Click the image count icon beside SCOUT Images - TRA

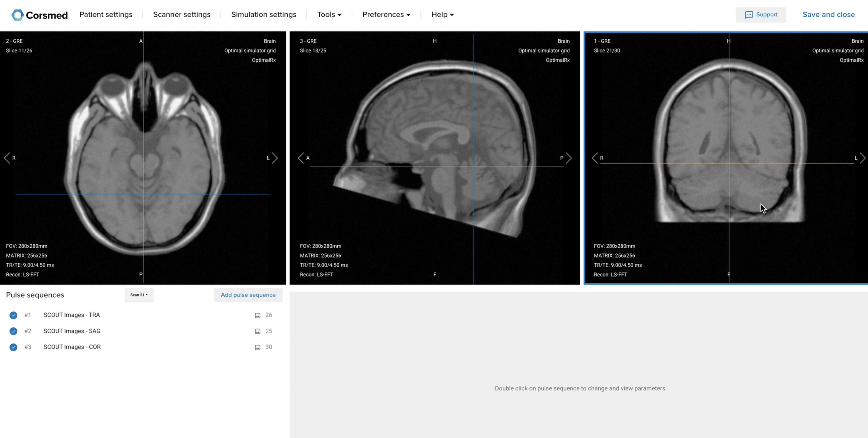coord(258,315)
